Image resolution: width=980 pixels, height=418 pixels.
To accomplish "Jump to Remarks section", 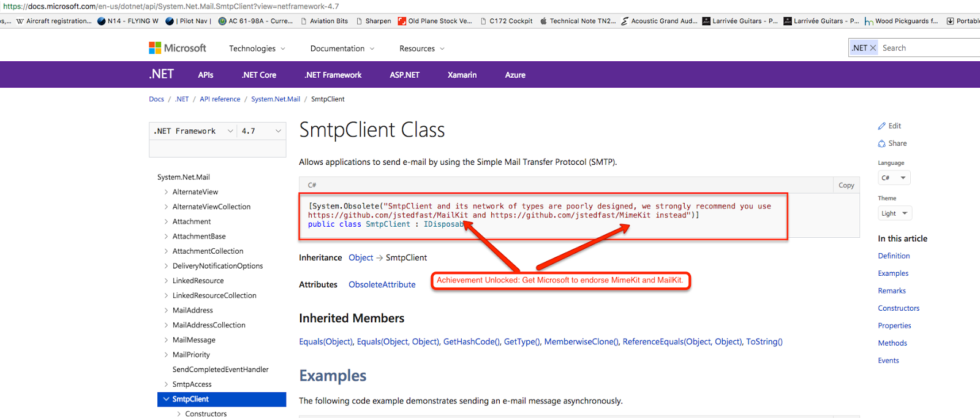I will click(x=892, y=291).
